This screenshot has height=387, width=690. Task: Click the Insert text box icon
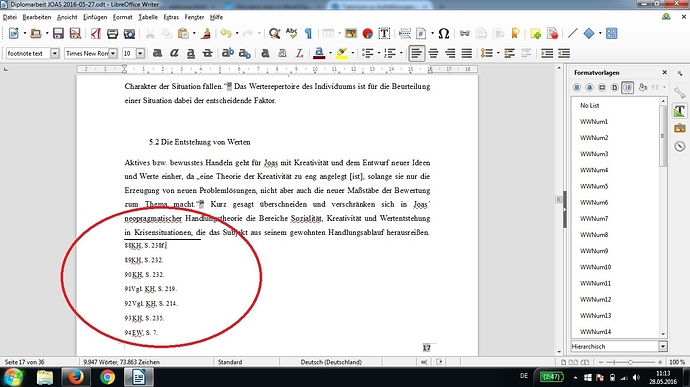click(x=384, y=33)
